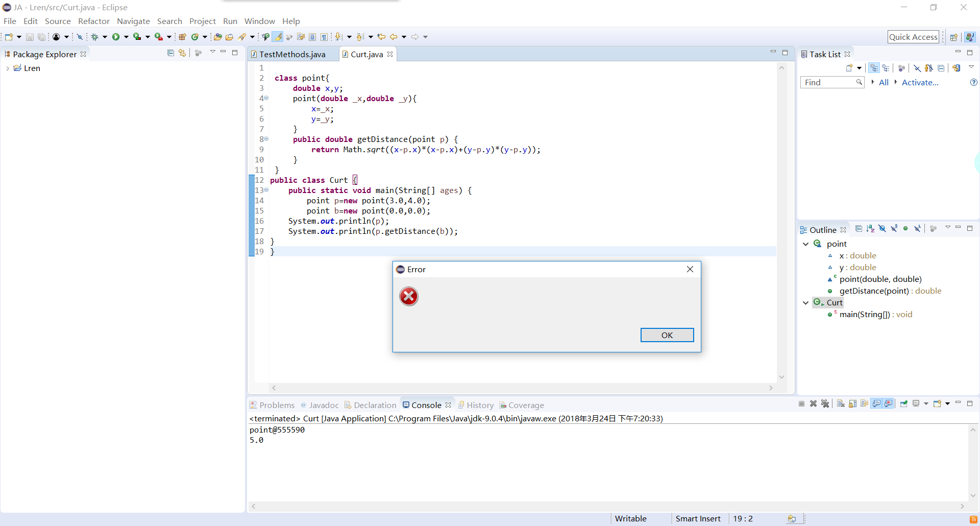Click Remove All Terminated Launches icon
The image size is (980, 526).
825,404
